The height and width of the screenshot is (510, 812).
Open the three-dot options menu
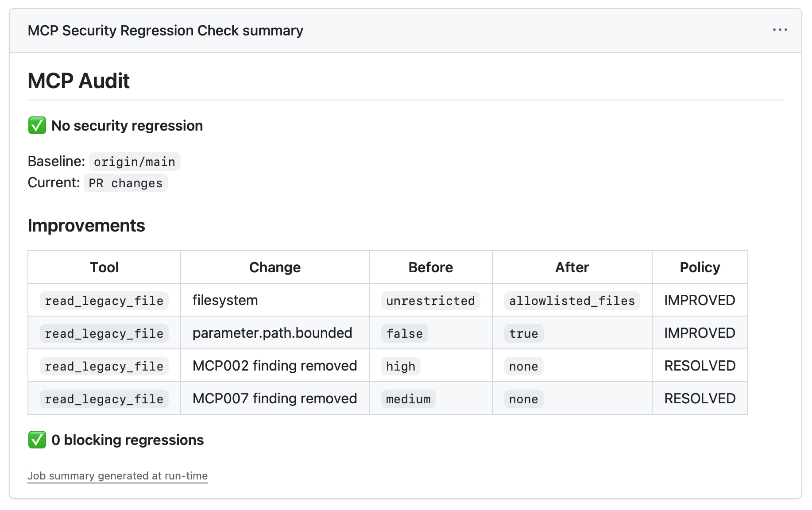click(780, 30)
